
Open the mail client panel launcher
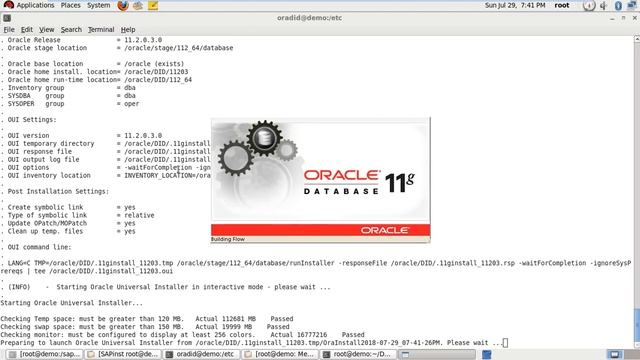pos(138,6)
